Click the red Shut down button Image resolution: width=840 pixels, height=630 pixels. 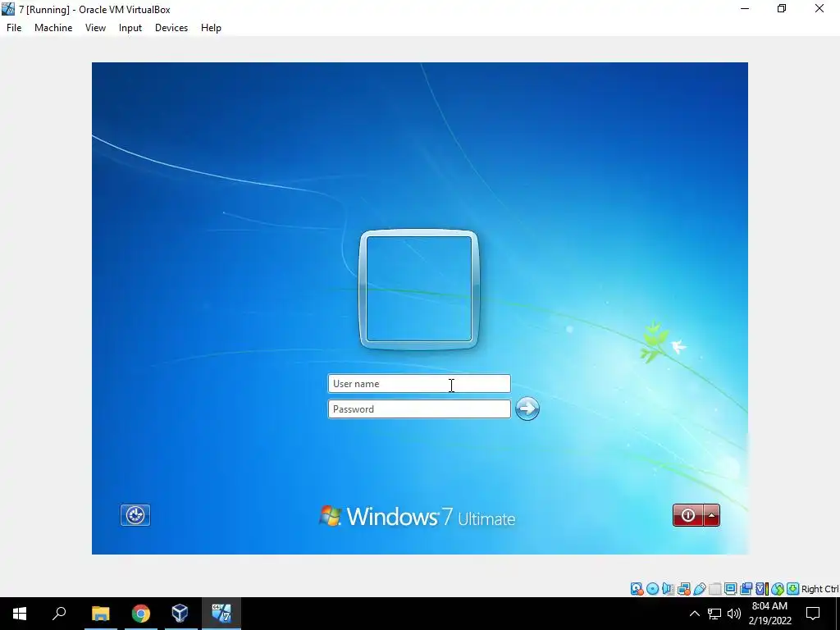point(688,515)
